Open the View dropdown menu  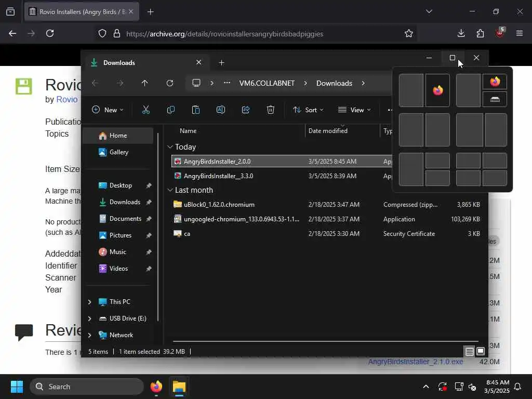click(x=354, y=110)
